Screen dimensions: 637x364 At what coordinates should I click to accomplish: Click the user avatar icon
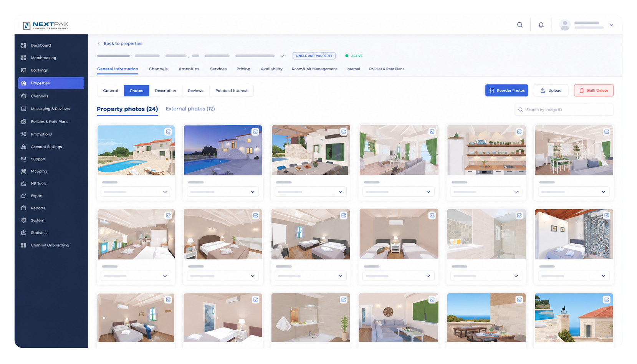565,25
